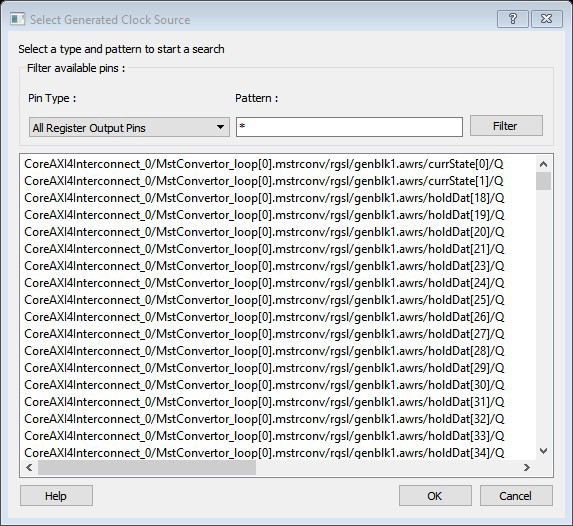Click the application icon in title bar
The image size is (573, 526).
18,19
